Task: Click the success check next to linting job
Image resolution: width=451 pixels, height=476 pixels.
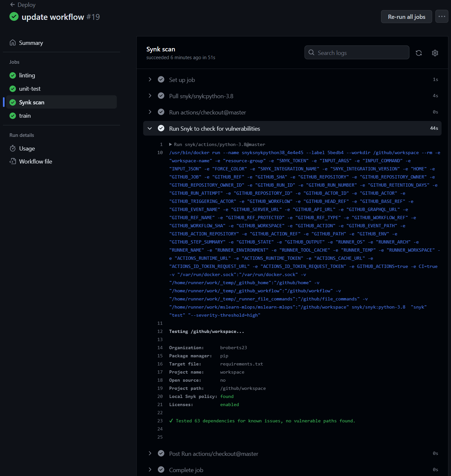Action: tap(12, 75)
